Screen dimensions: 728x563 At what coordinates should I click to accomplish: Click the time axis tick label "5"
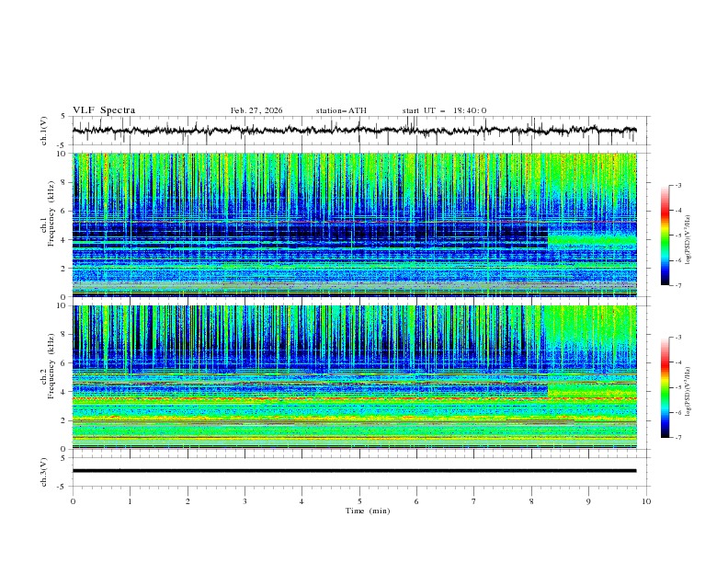[x=359, y=501]
